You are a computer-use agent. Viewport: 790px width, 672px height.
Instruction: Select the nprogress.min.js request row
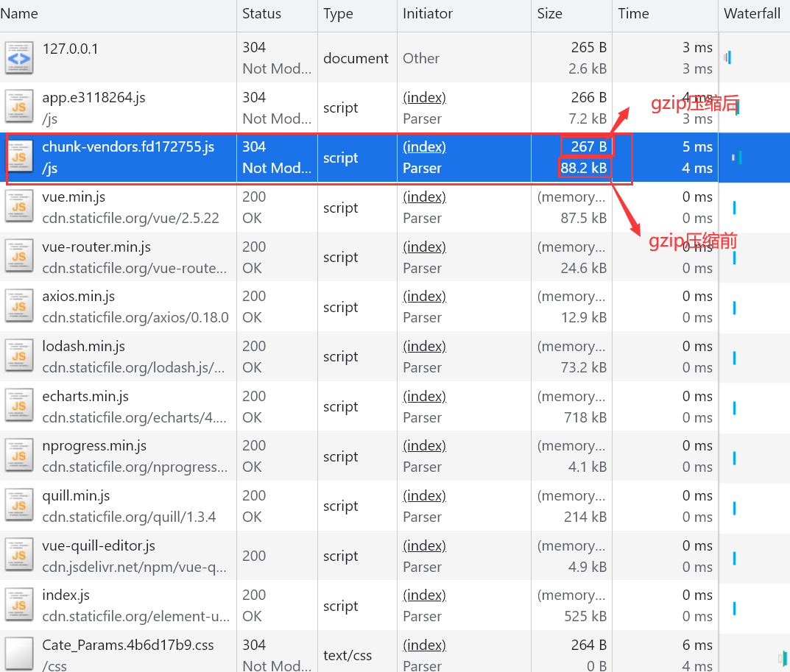pos(94,446)
